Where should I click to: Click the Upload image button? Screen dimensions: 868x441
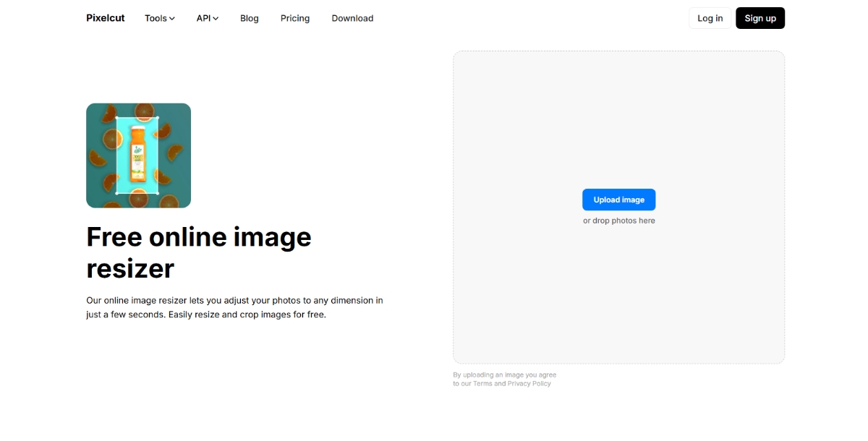[x=618, y=200]
